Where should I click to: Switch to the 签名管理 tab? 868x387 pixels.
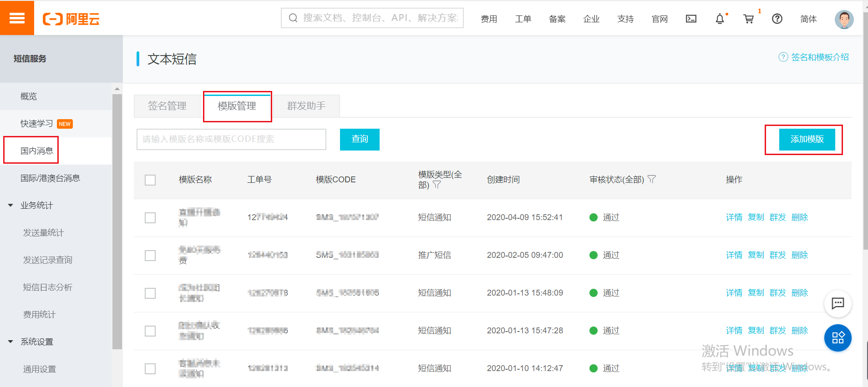click(167, 106)
